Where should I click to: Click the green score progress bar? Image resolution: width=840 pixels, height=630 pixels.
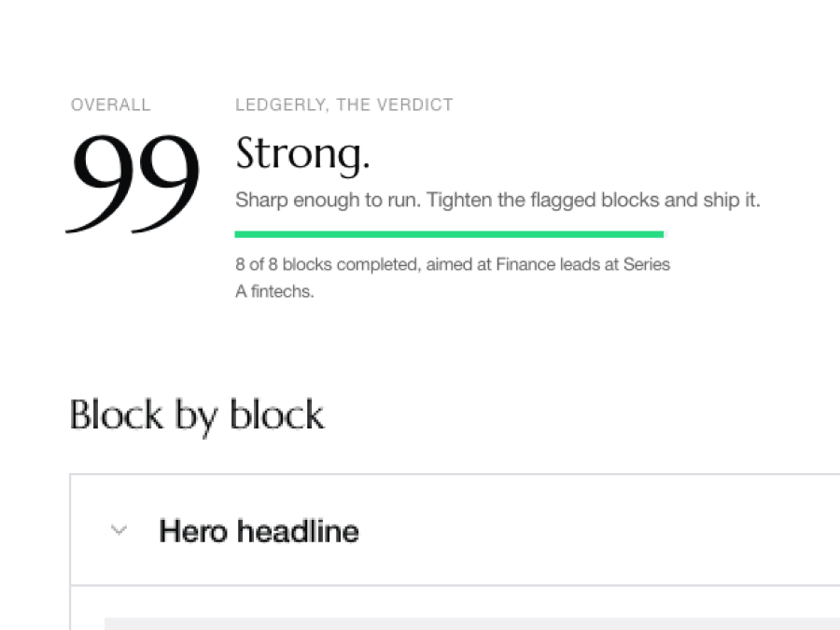[449, 234]
